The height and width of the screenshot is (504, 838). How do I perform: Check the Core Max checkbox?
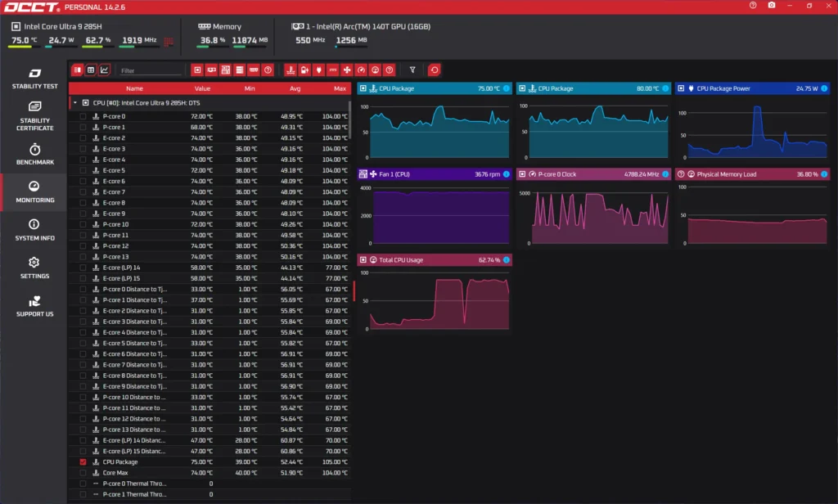[x=83, y=473]
